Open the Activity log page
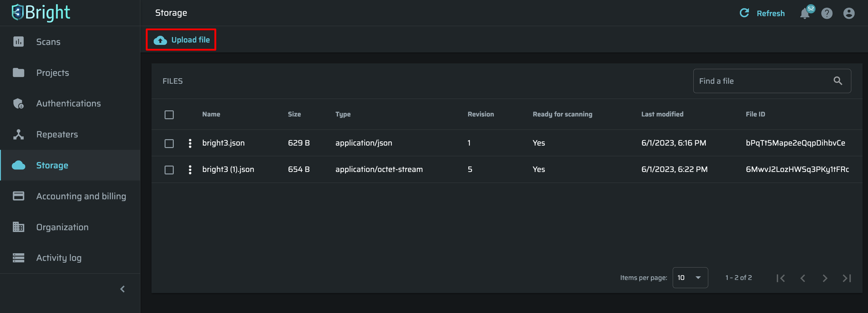Image resolution: width=868 pixels, height=313 pixels. pos(70,258)
